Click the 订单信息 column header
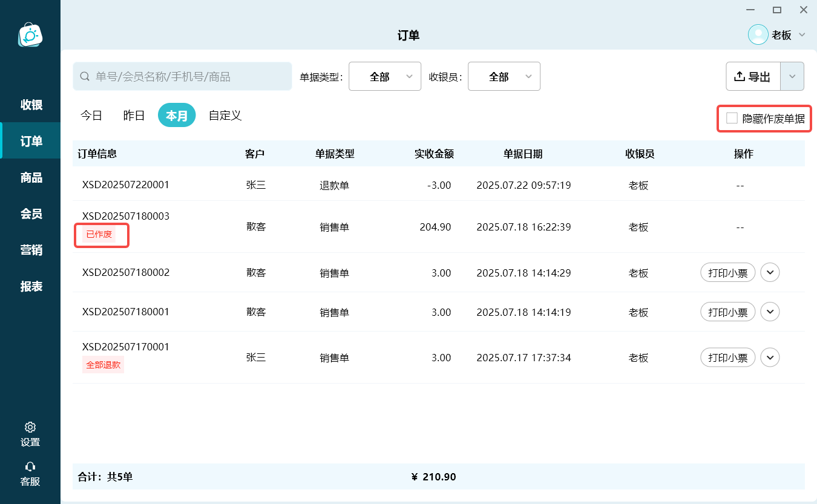Screen dimensions: 817x504 pyautogui.click(x=97, y=154)
